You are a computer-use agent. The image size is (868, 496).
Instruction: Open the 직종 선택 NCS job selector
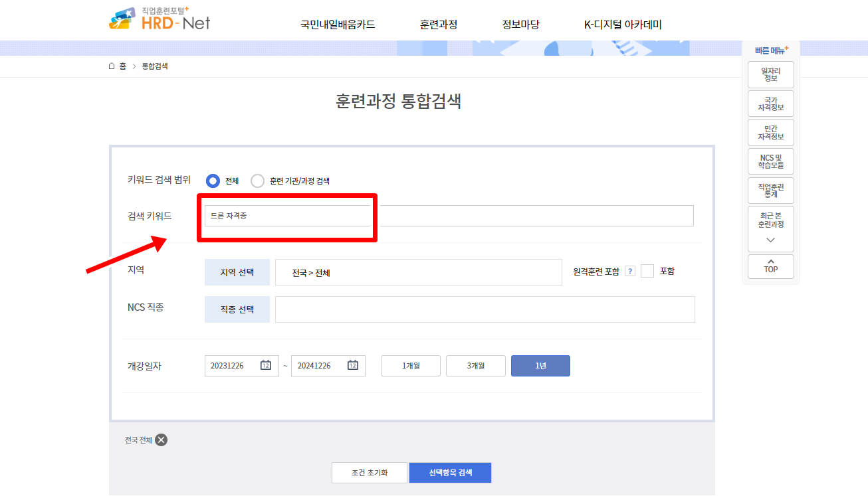(x=237, y=309)
